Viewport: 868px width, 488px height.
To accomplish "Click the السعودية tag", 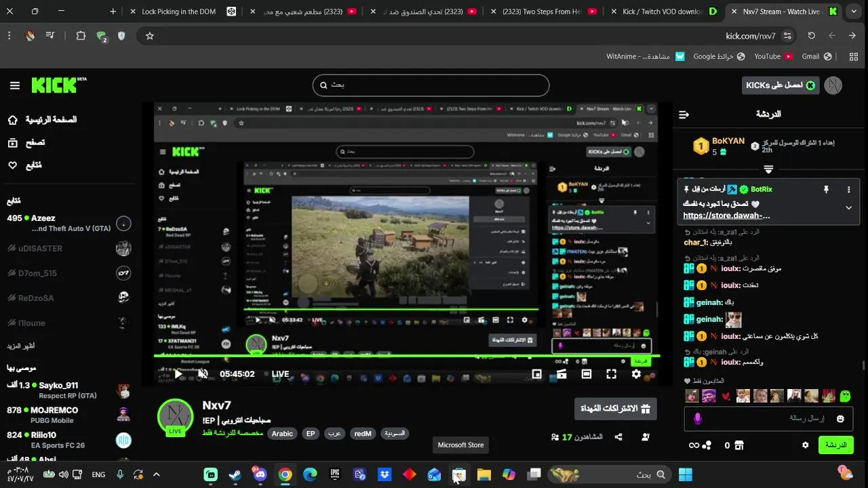I will 395,434.
